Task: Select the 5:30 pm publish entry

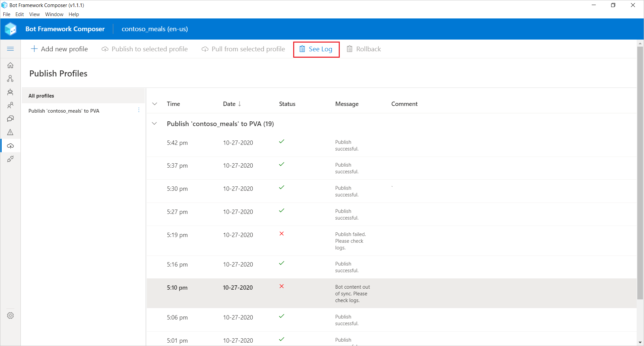Action: 391,191
